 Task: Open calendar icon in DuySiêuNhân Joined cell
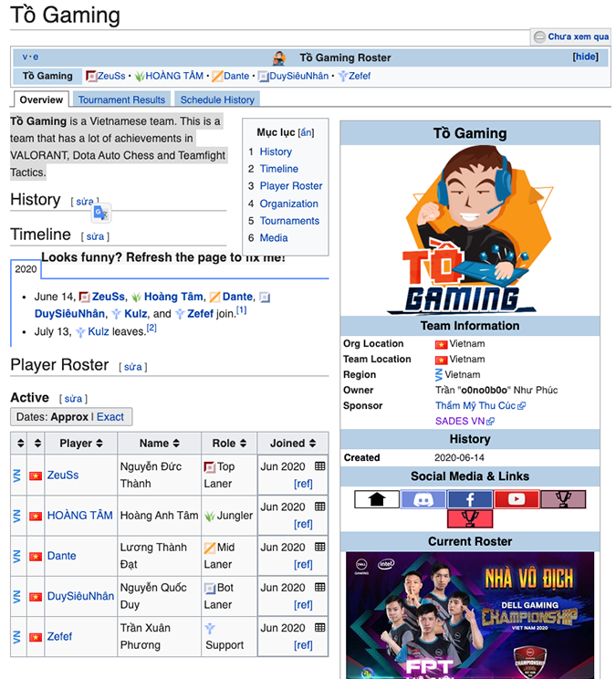click(320, 587)
